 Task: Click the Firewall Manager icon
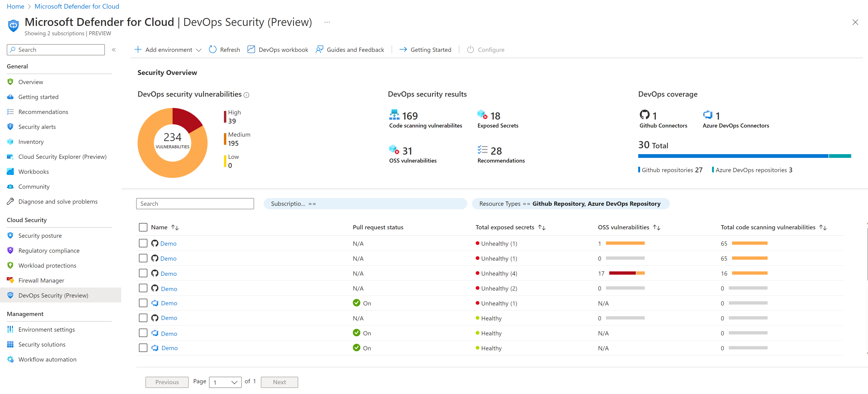pos(11,280)
